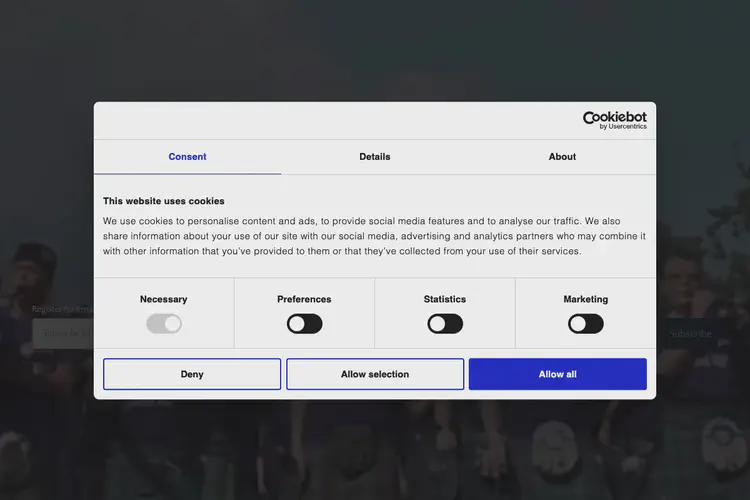Click the Preferences category label

coord(304,299)
